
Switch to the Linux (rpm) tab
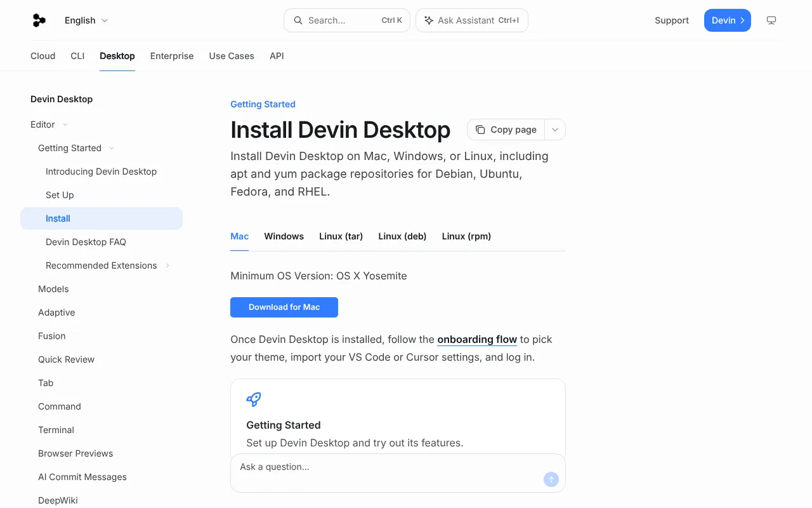pos(466,236)
